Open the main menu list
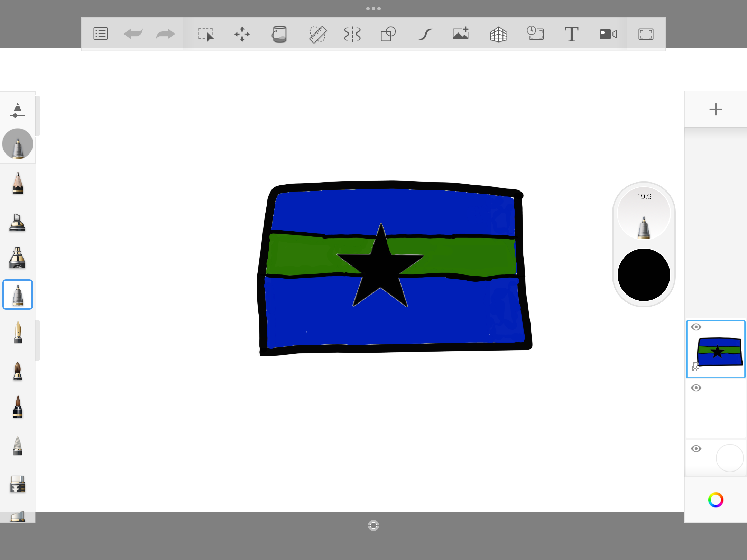The height and width of the screenshot is (560, 747). [101, 34]
